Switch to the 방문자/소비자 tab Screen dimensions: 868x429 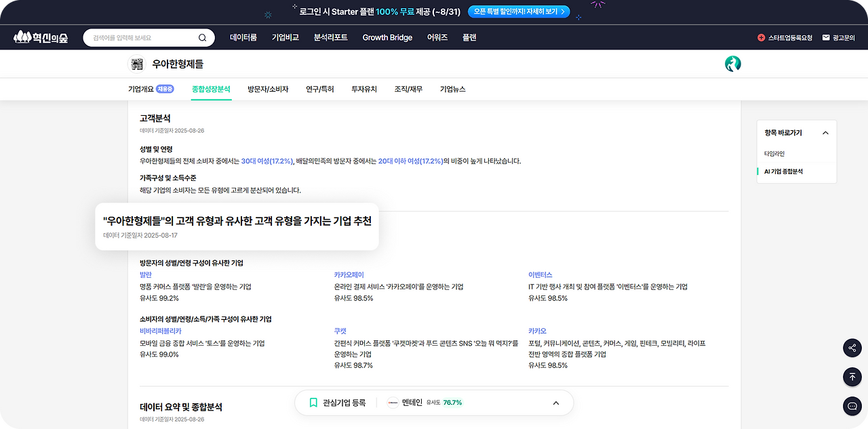click(x=268, y=89)
